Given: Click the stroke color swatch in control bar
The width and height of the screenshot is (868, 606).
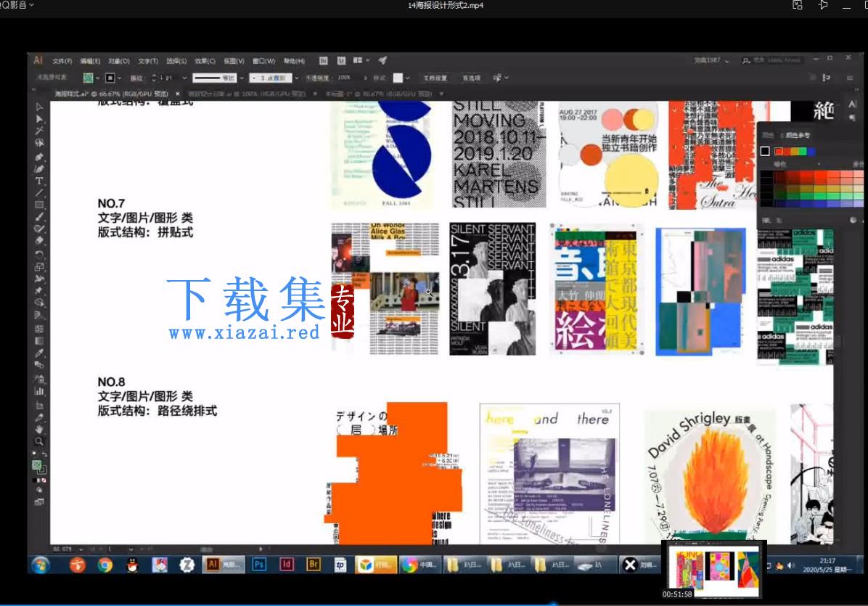Looking at the screenshot, I should [x=110, y=78].
